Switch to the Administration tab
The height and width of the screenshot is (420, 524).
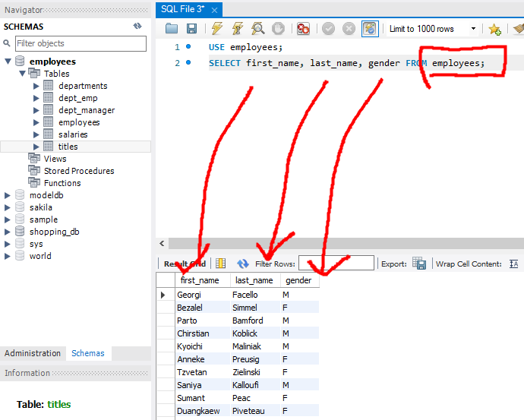[33, 353]
